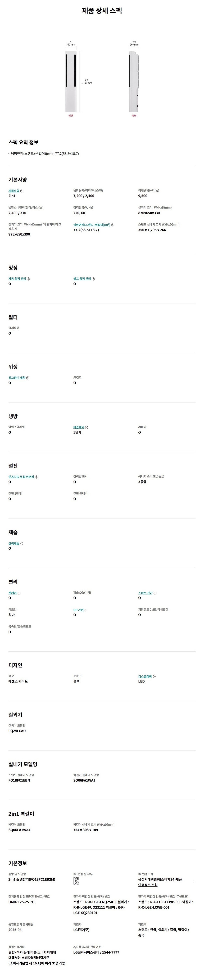This screenshot has height=980, width=204.
Task: Open the 공정거래위원회(소비자24) 인증정보 조회 link
Action: click(160, 882)
